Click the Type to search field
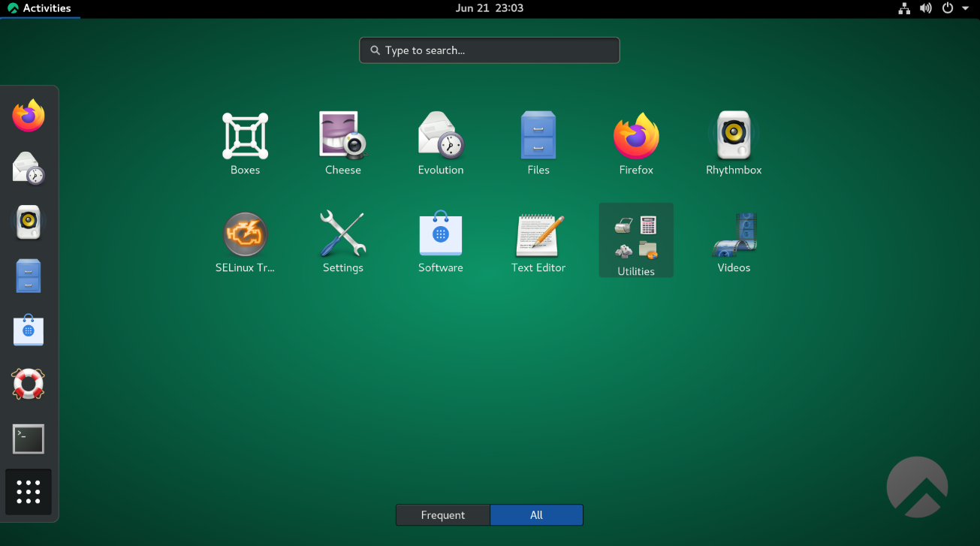Screen dimensions: 980x546 coord(489,50)
